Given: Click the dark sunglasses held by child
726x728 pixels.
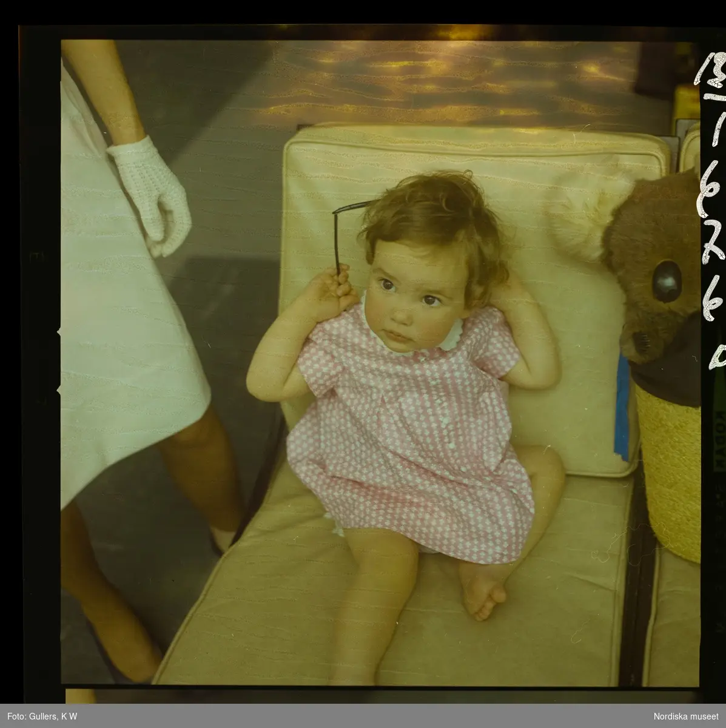Looking at the screenshot, I should pyautogui.click(x=338, y=238).
